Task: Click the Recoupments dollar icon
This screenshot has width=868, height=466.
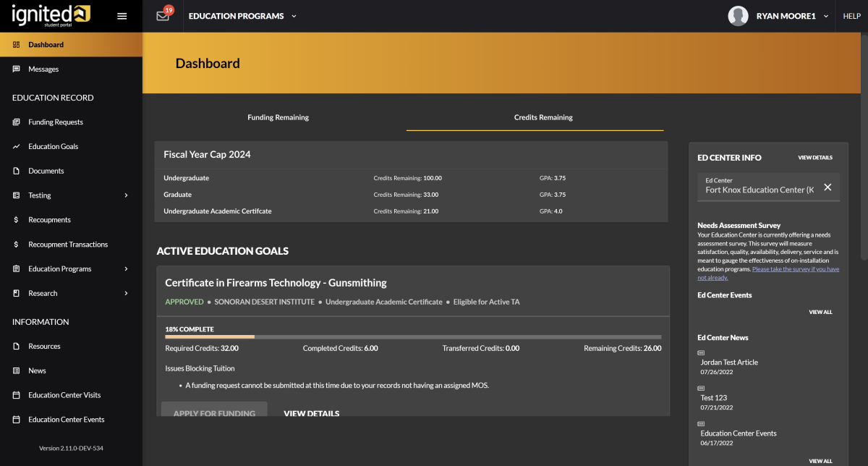Action: pos(17,220)
